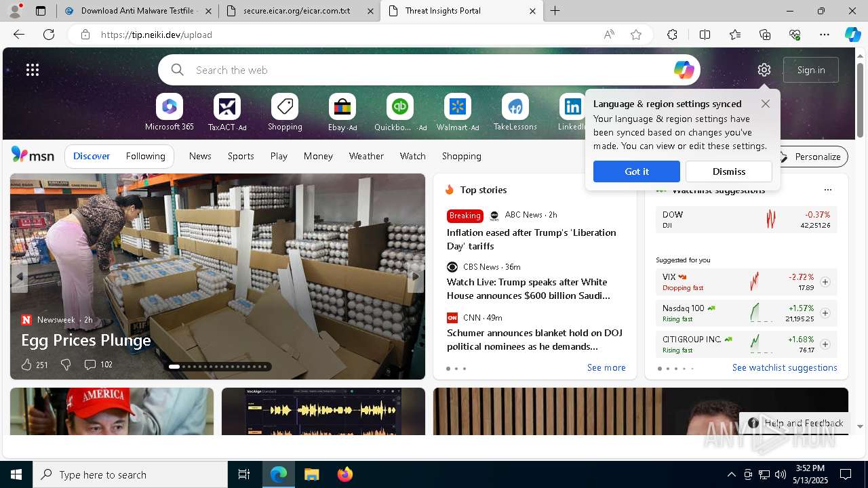This screenshot has width=868, height=488.
Task: Open the Read aloud icon in address bar
Action: point(609,35)
